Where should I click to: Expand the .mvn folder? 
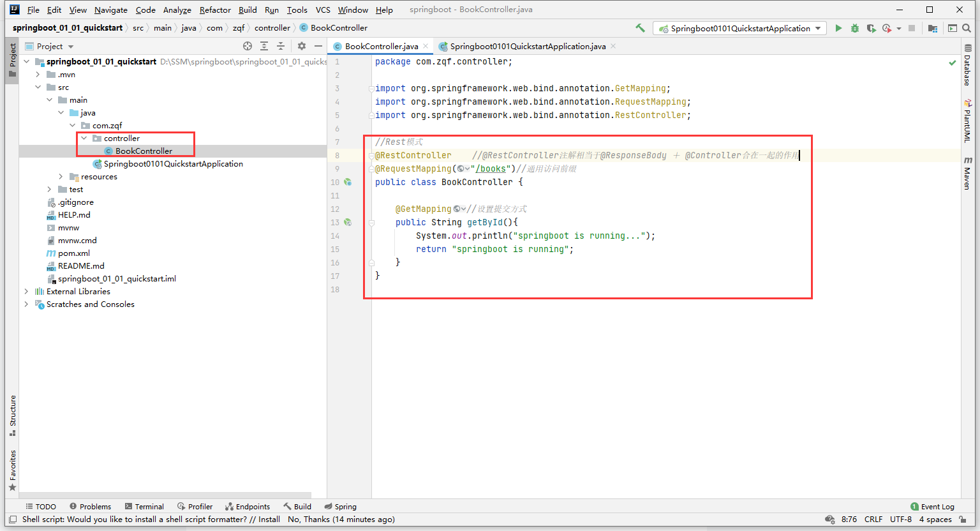38,75
